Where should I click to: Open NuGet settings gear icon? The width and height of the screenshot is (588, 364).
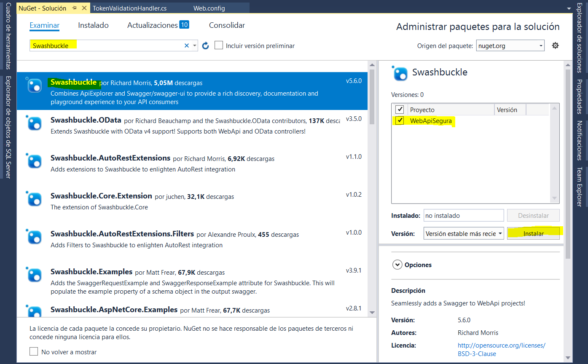click(556, 45)
